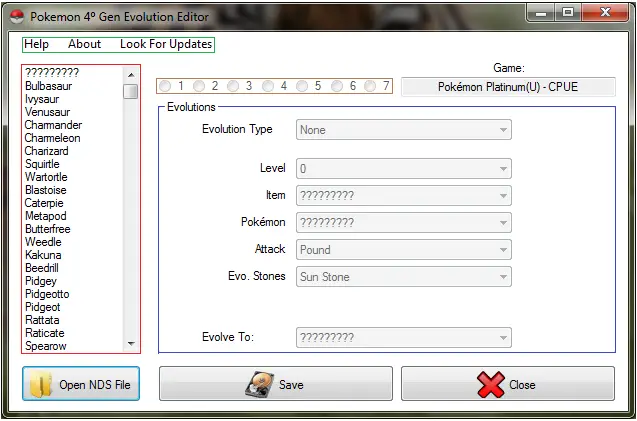Select evolution slot radio button 1
637x421 pixels.
pyautogui.click(x=165, y=86)
